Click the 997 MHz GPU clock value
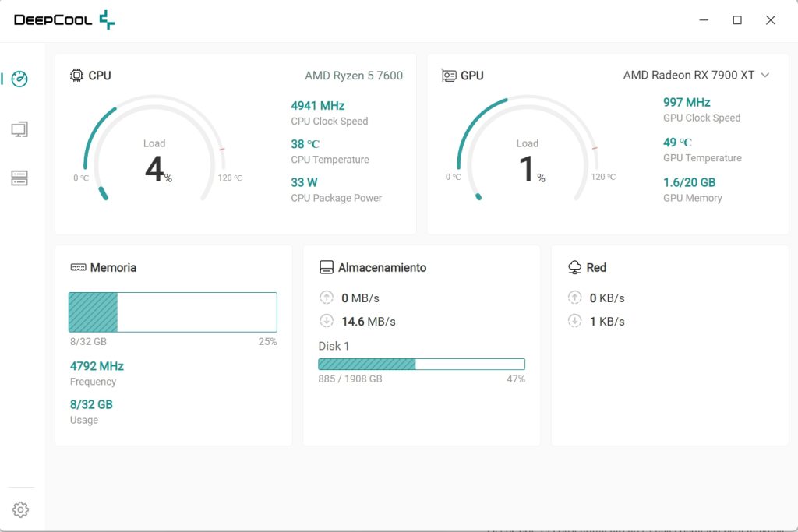 687,102
